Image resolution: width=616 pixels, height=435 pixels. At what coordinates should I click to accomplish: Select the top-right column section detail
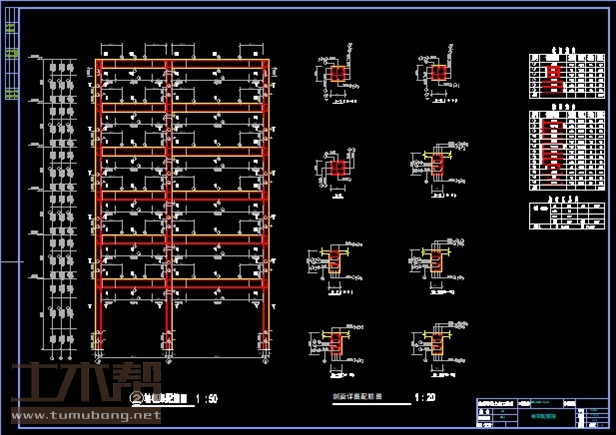[x=437, y=74]
